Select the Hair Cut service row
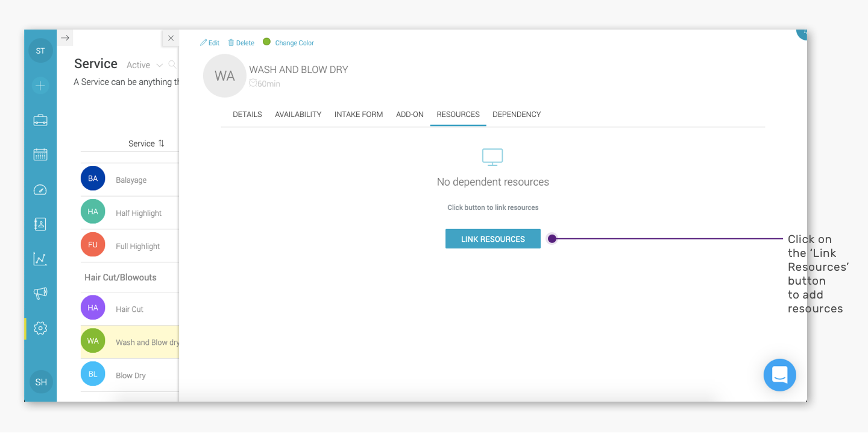This screenshot has height=433, width=868. tap(130, 309)
